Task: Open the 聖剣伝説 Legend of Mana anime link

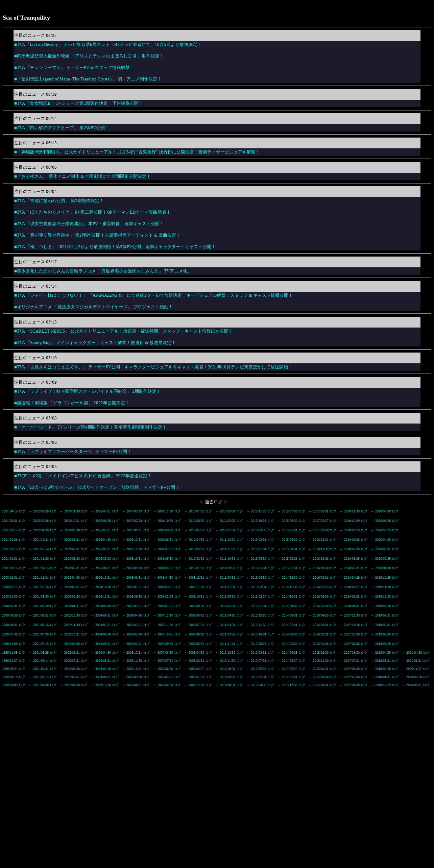Action: coord(88,79)
